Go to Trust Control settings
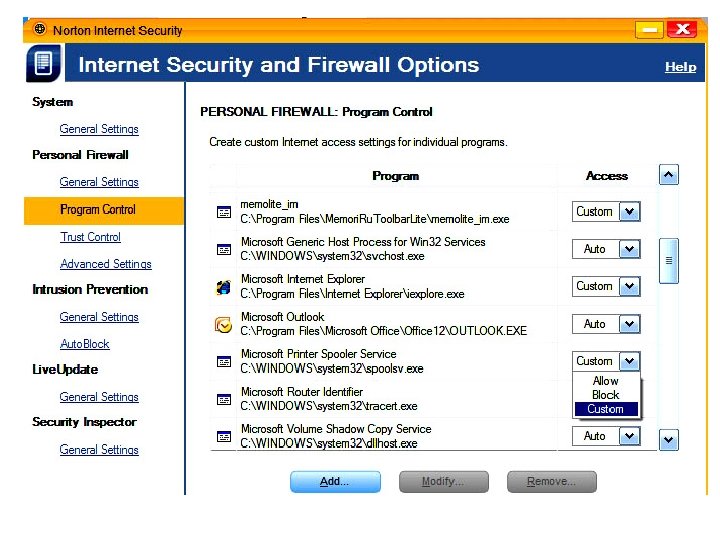The height and width of the screenshot is (540, 720). [90, 237]
